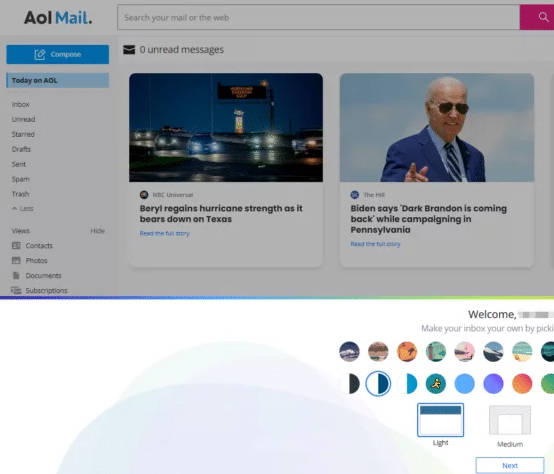This screenshot has width=554, height=474.
Task: Click The Hill source icon
Action: [354, 195]
